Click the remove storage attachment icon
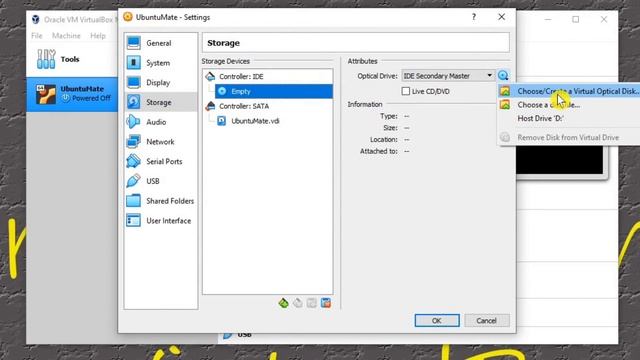Image resolution: width=640 pixels, height=360 pixels. pyautogui.click(x=326, y=303)
